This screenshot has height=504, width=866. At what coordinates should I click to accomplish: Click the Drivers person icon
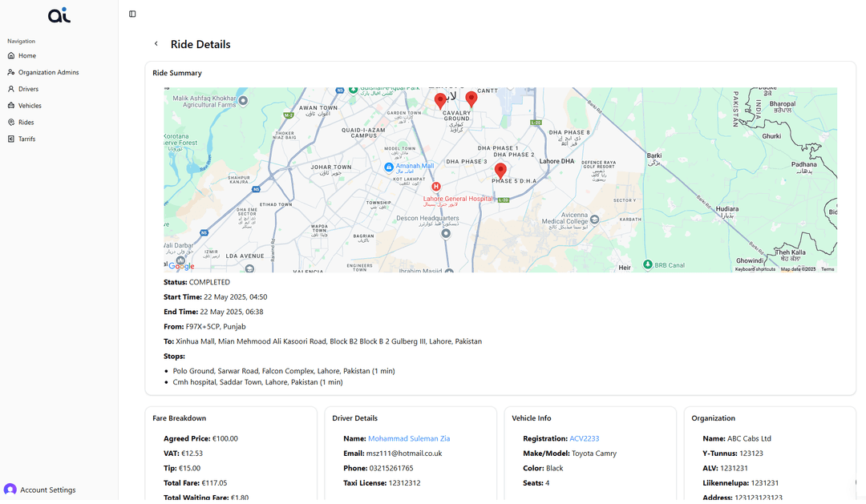tap(11, 88)
